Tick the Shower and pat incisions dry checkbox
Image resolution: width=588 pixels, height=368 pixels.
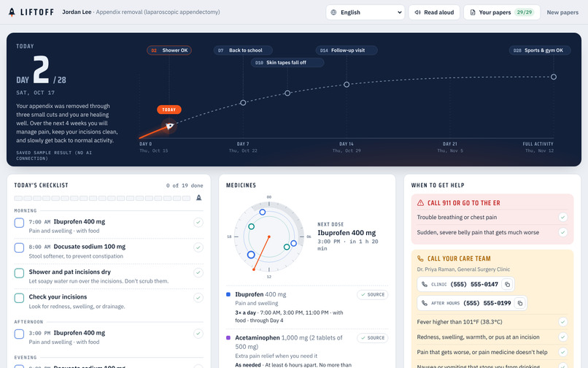(x=19, y=273)
